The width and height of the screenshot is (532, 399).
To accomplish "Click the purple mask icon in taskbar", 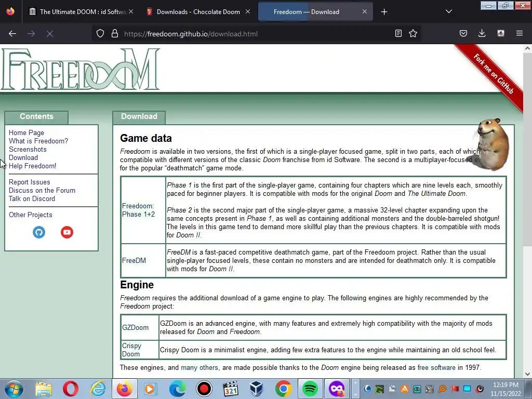I will [337, 389].
